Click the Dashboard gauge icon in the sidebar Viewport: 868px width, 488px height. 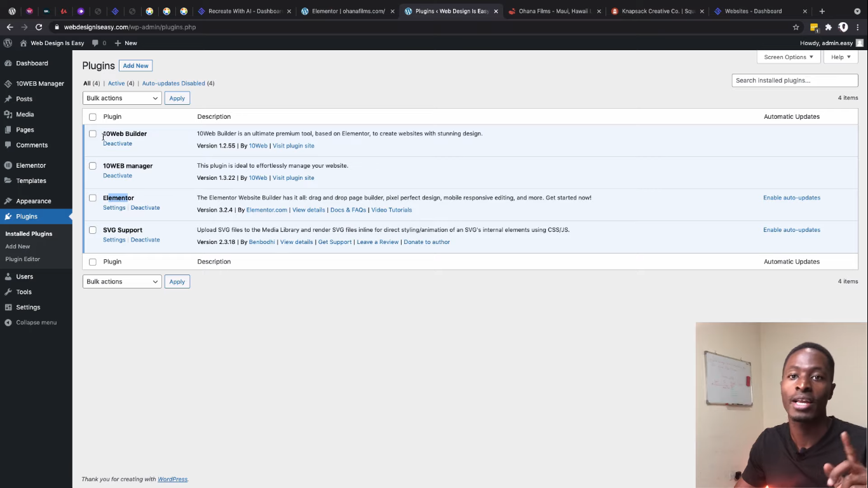pyautogui.click(x=8, y=64)
